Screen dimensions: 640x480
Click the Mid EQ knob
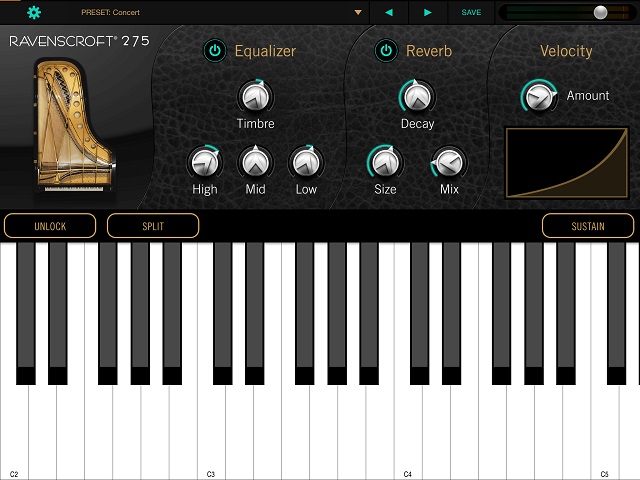tap(256, 163)
